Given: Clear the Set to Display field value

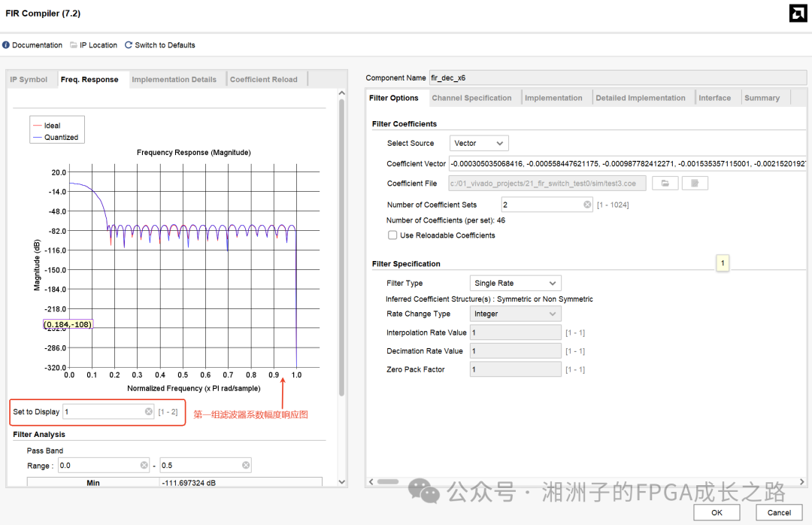Looking at the screenshot, I should coord(149,411).
